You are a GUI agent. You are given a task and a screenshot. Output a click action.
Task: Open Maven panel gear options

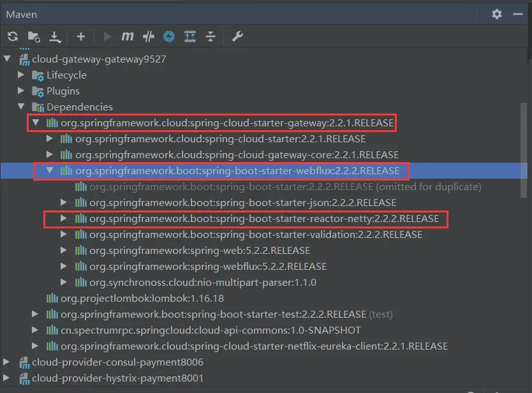click(x=497, y=14)
